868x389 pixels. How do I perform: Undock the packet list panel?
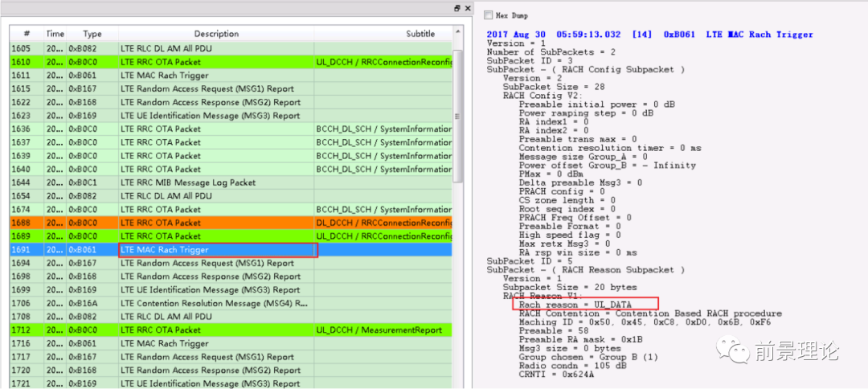pos(457,8)
